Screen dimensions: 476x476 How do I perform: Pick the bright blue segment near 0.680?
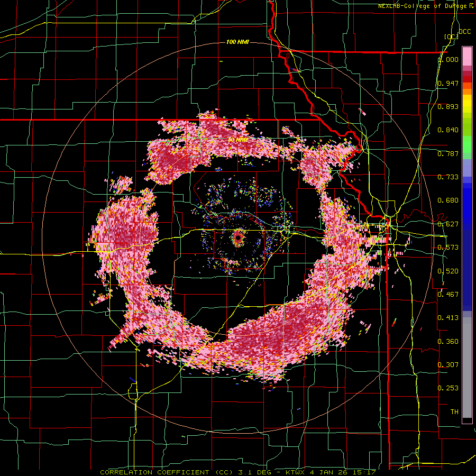[467, 206]
